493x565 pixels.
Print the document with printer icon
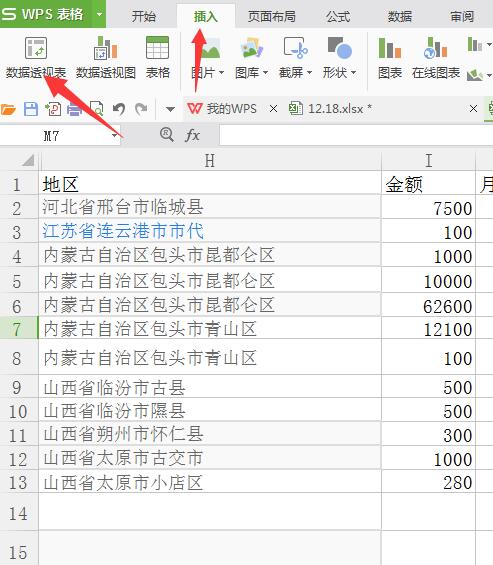pos(74,109)
